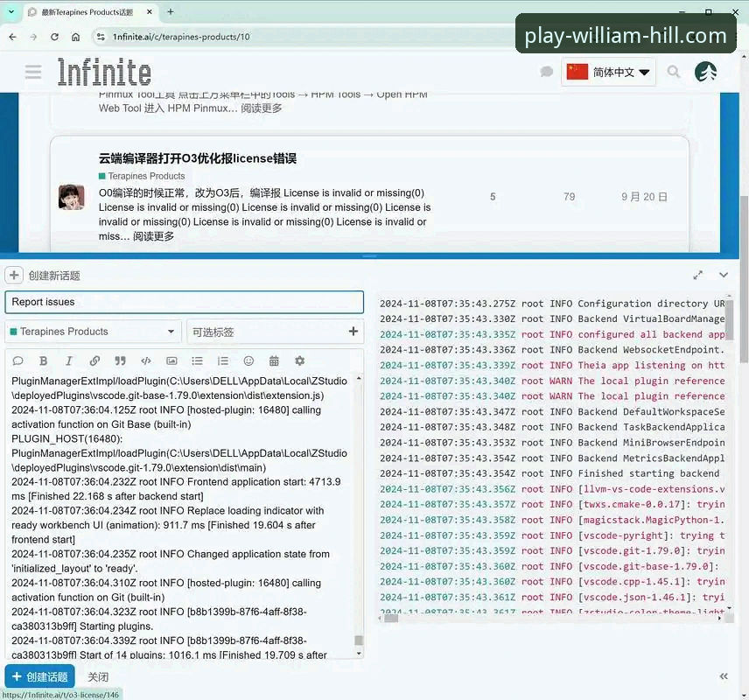
Task: Click the editor scroll up arrow
Action: tap(359, 378)
